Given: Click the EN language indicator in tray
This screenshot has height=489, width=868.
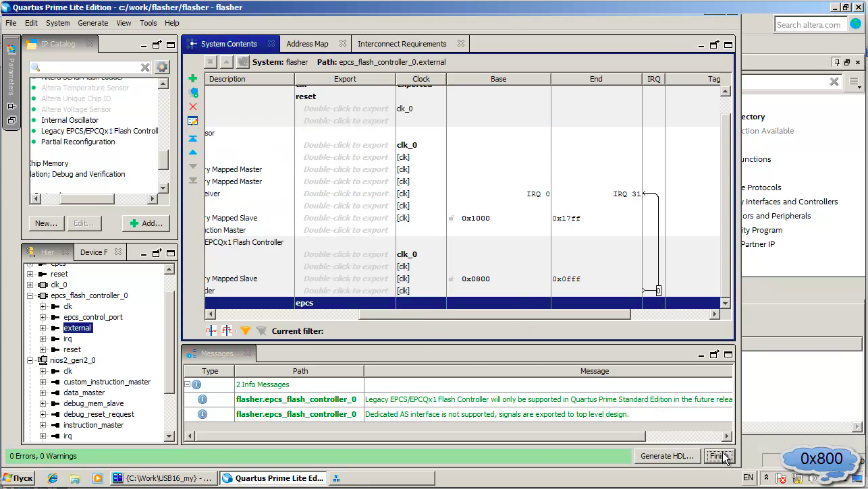Looking at the screenshot, I should pyautogui.click(x=748, y=478).
